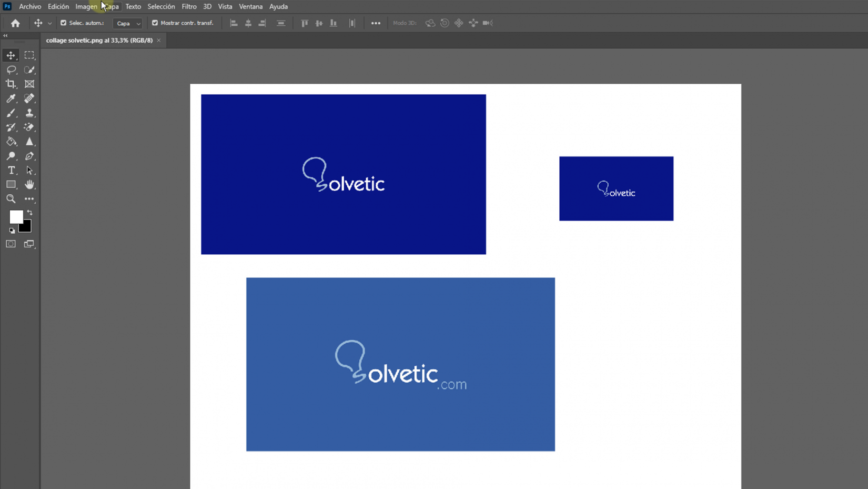Viewport: 868px width, 489px height.
Task: Select the Paint Bucket tool
Action: 11,142
